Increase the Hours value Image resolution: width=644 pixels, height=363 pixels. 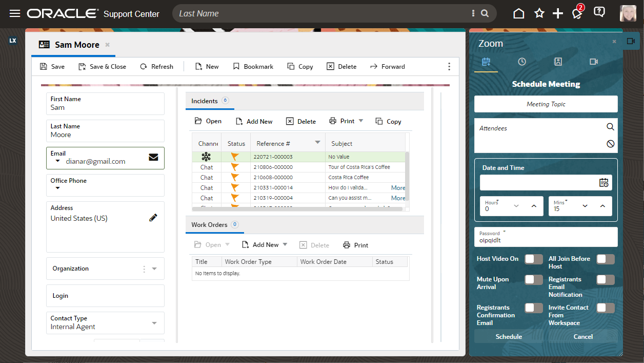point(534,206)
